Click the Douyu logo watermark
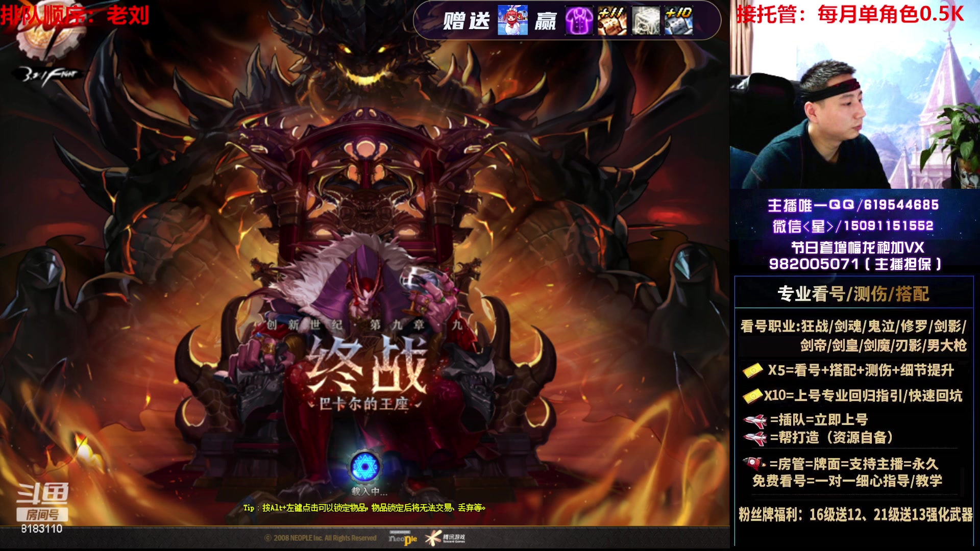 42,493
